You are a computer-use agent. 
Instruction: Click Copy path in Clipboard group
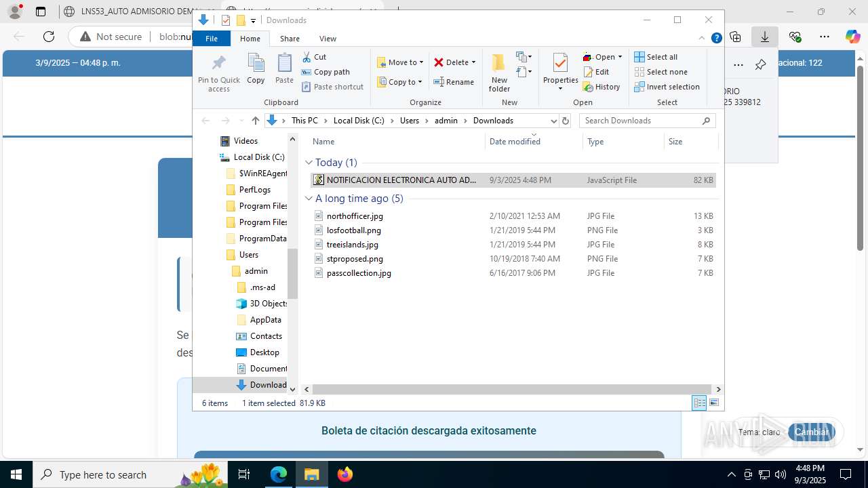click(x=325, y=72)
